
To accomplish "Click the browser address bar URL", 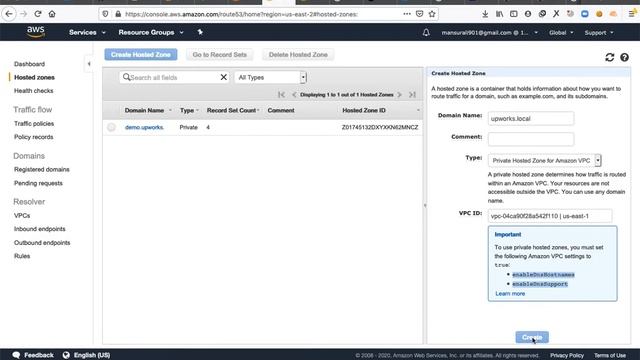I will click(x=242, y=14).
